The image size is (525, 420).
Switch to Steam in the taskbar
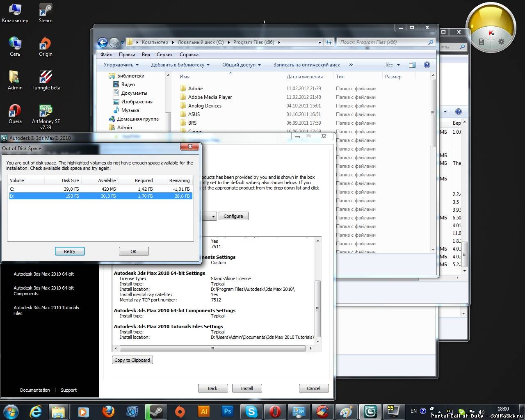[x=156, y=411]
